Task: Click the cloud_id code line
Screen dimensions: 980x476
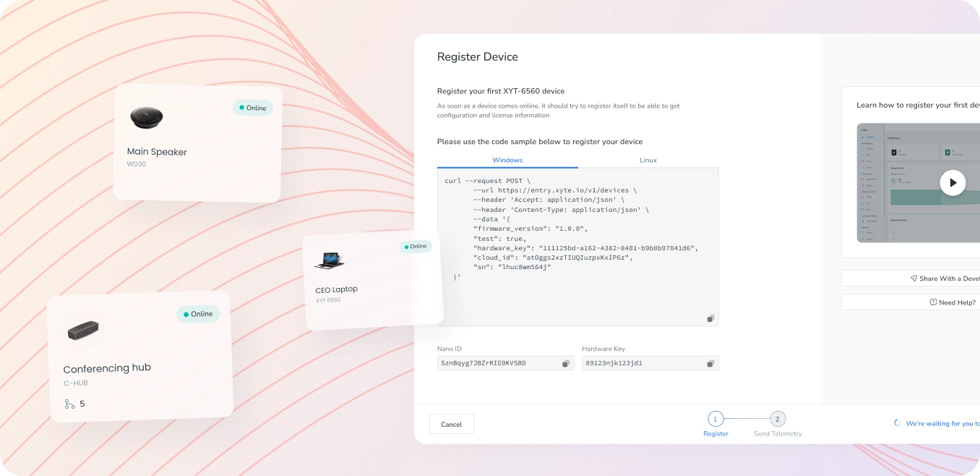Action: click(553, 258)
